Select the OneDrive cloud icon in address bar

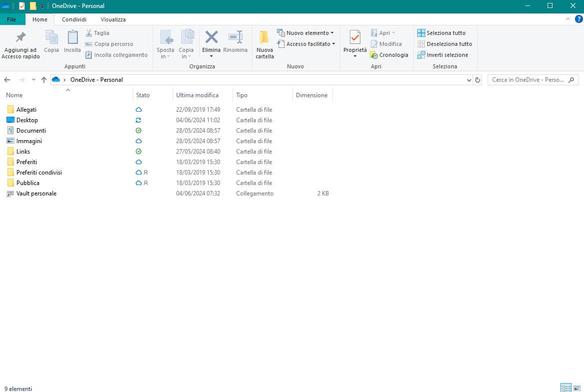click(56, 79)
